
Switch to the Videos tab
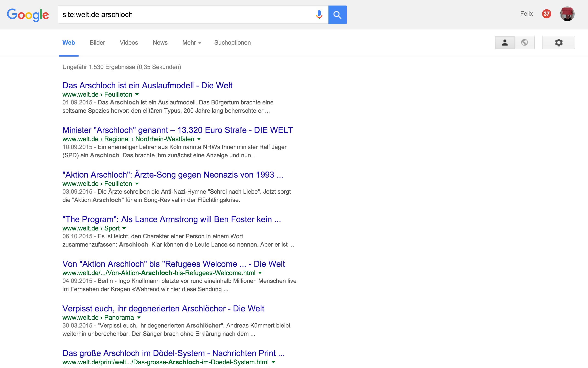(129, 43)
